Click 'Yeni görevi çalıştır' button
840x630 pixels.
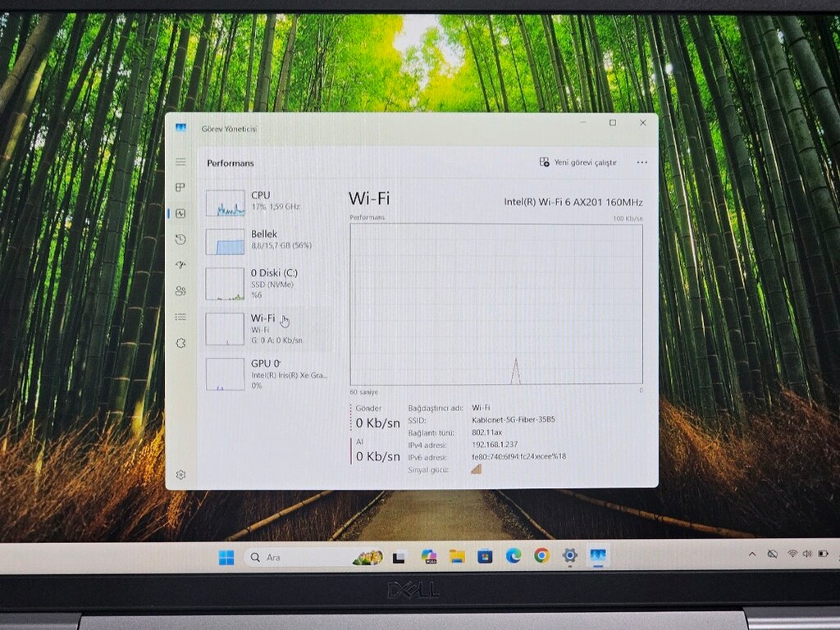click(578, 162)
